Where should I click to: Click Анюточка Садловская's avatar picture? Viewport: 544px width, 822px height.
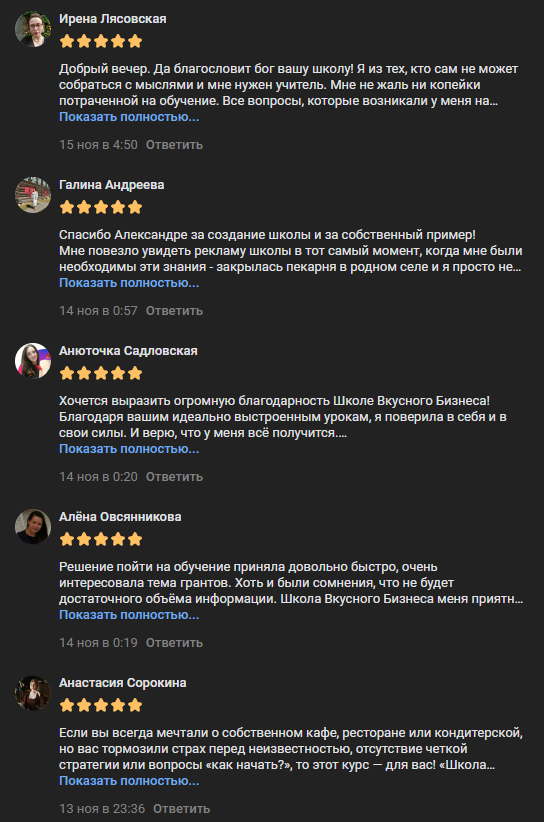pos(32,361)
